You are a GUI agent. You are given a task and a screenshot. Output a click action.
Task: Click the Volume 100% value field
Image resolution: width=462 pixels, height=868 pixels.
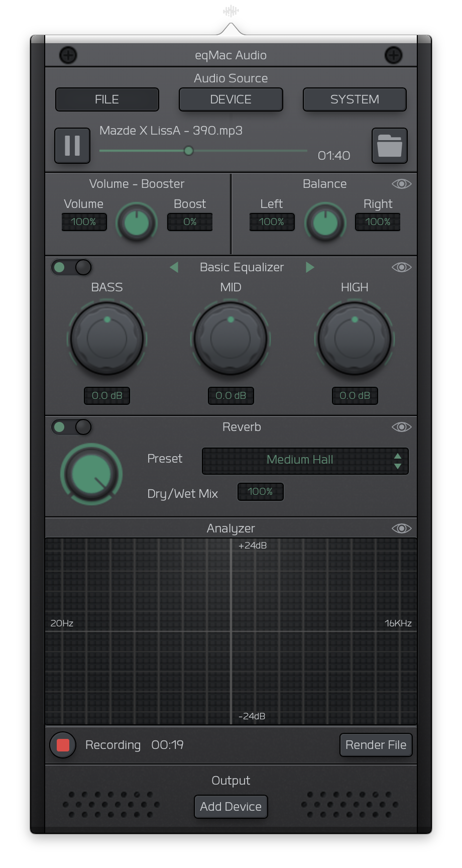(84, 222)
